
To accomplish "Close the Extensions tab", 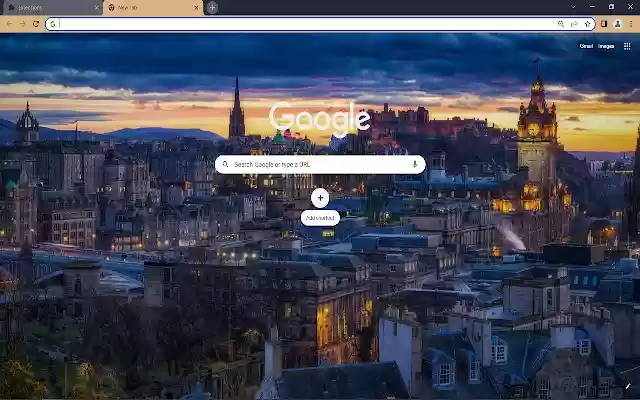I will pyautogui.click(x=96, y=8).
